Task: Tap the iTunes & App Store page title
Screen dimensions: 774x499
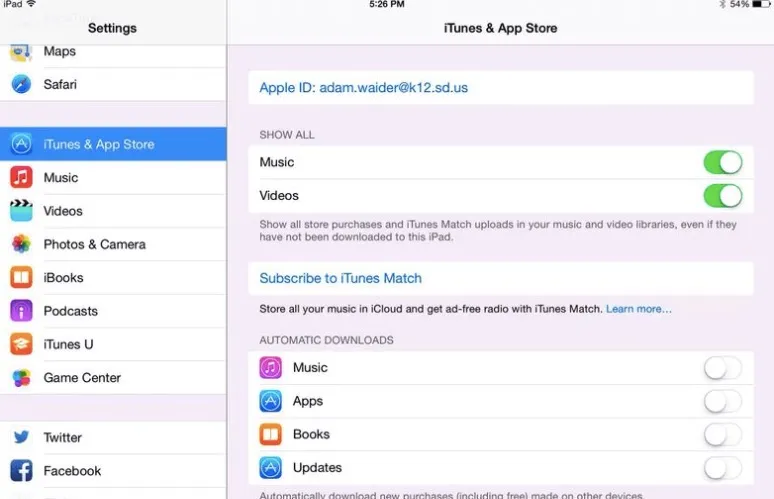Action: coord(501,28)
